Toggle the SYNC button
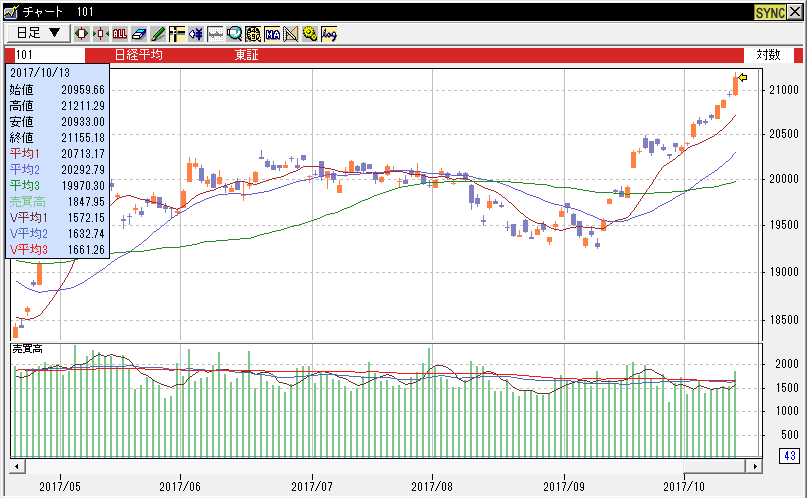 [770, 11]
